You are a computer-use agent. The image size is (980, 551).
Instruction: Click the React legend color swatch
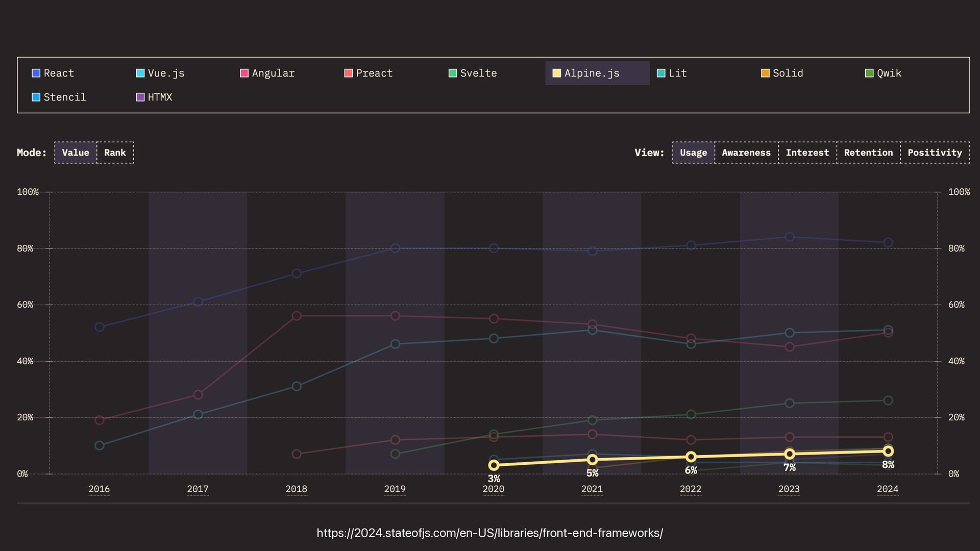pos(36,73)
